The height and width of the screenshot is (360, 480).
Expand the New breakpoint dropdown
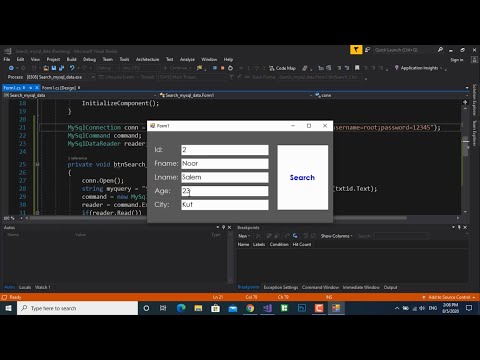pyautogui.click(x=244, y=236)
